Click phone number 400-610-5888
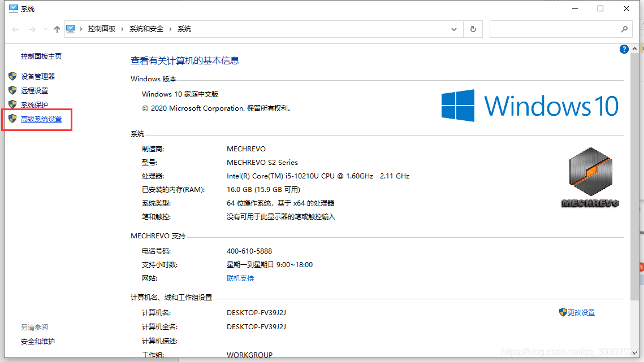Image resolution: width=644 pixels, height=362 pixels. click(x=249, y=251)
